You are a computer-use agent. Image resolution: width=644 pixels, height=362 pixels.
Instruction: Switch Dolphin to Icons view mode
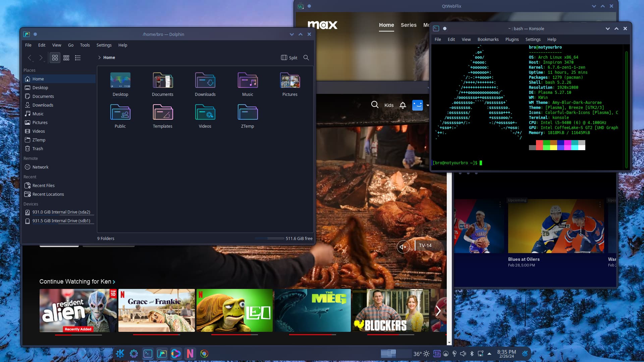(55, 58)
